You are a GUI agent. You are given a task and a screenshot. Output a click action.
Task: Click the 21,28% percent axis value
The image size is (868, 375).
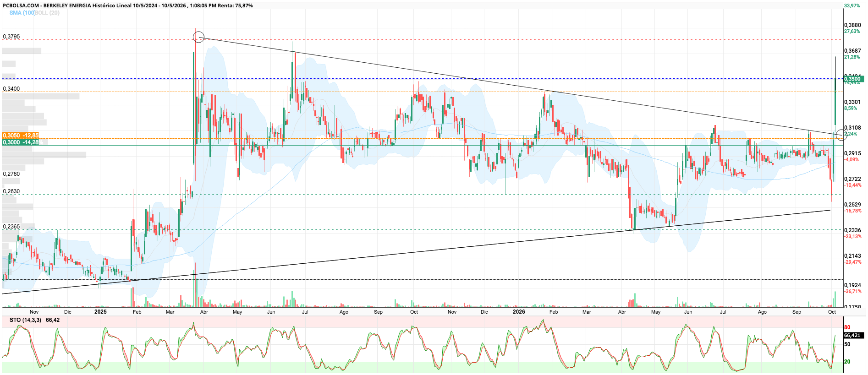pos(852,57)
